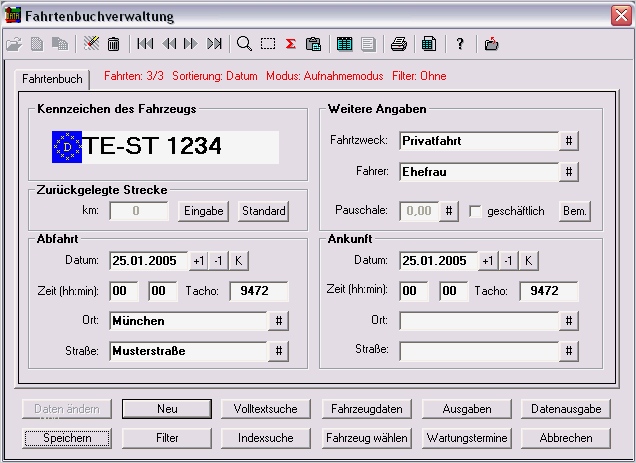Click the arrival Ort input field
The image size is (636, 463).
tap(478, 321)
